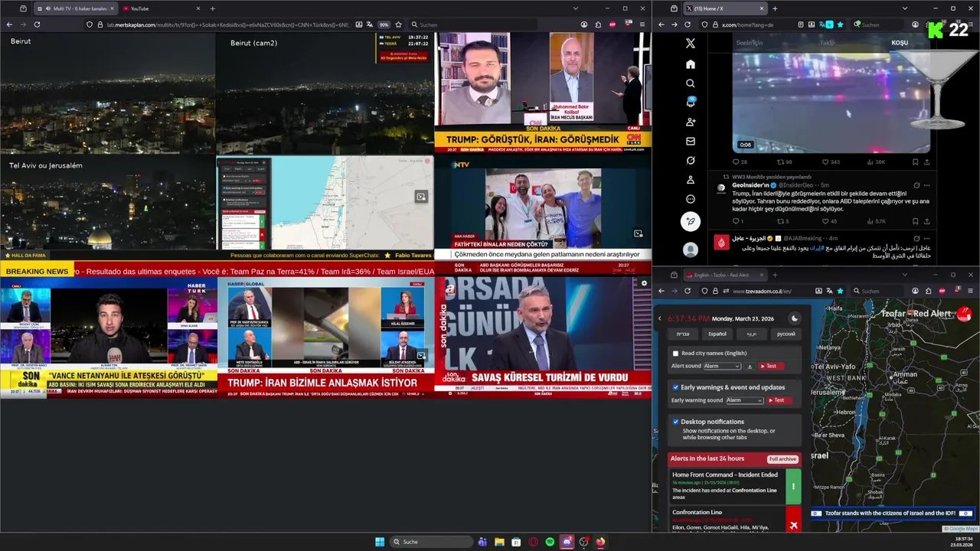Open the 'Alert sound' Alarm dropdown

coord(722,367)
